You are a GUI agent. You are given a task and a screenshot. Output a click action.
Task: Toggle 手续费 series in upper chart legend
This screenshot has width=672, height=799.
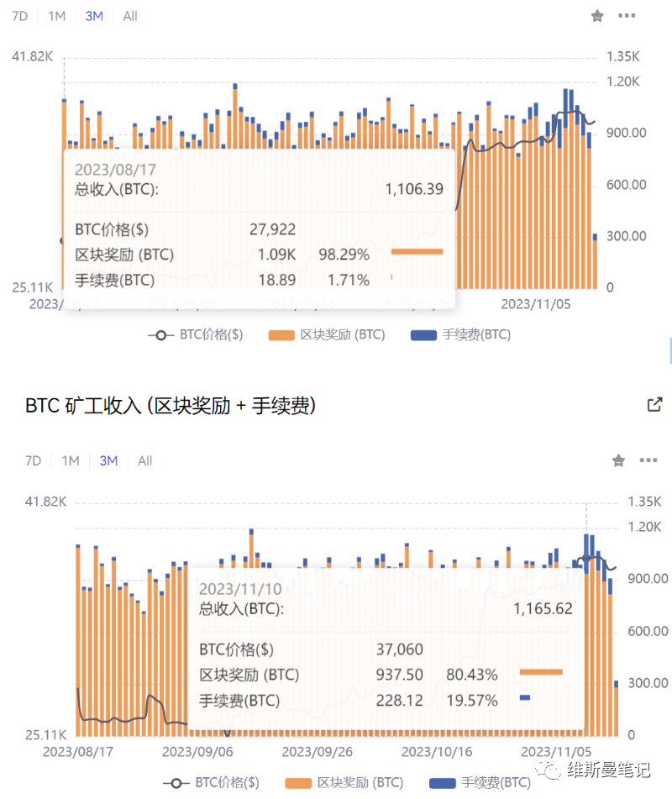pos(460,334)
